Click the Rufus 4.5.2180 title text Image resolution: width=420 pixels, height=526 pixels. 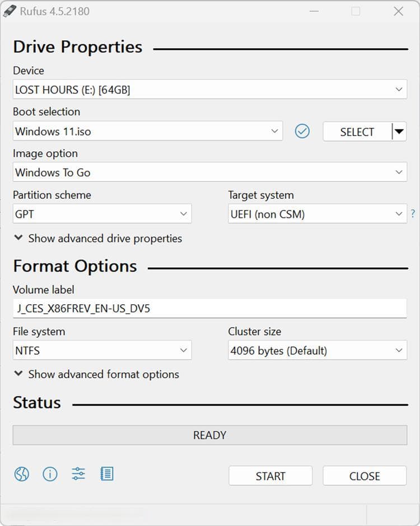(x=55, y=11)
